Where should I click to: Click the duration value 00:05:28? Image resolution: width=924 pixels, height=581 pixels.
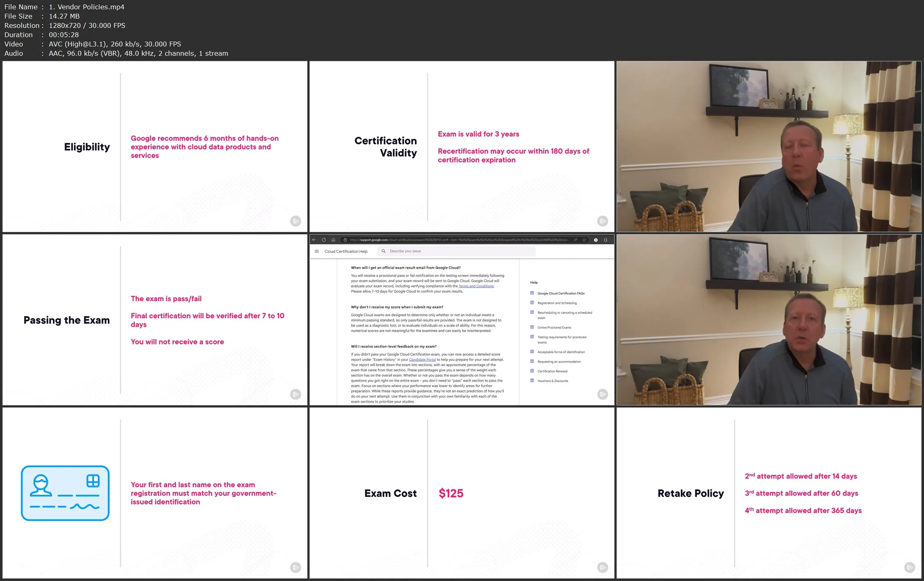63,35
